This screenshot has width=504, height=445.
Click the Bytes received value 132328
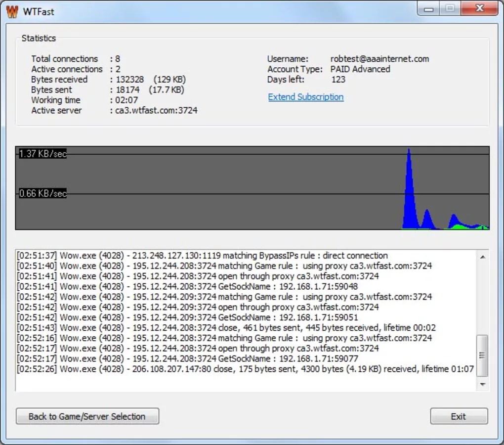point(130,80)
